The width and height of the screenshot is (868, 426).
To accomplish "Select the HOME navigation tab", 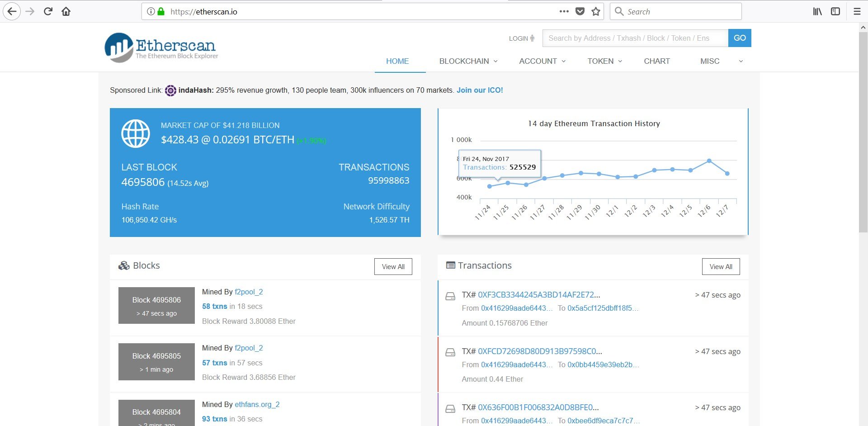I will pyautogui.click(x=397, y=61).
